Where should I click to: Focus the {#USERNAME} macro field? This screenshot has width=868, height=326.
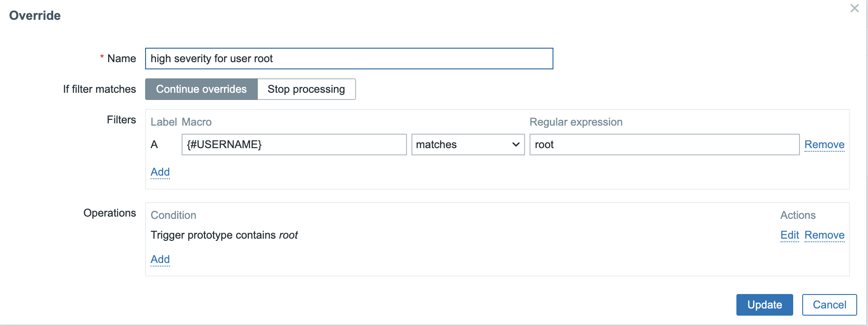point(294,145)
